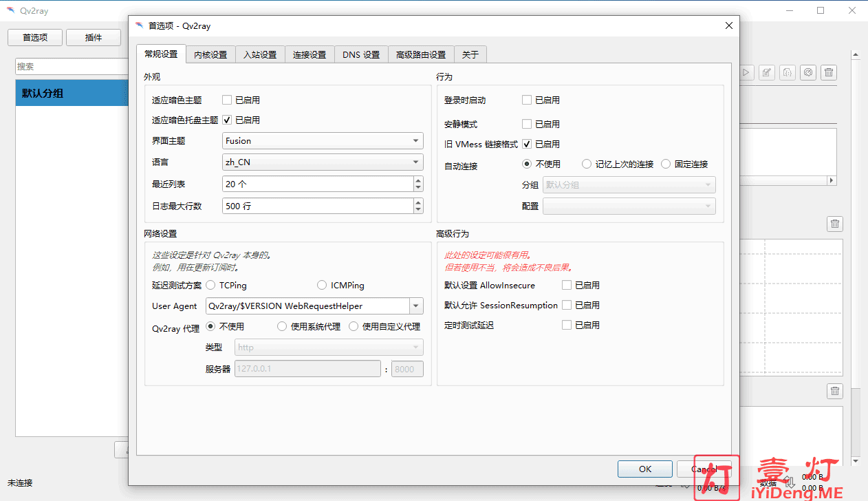868x501 pixels.
Task: Click main window vertical scrollbar down arrow
Action: [856, 461]
